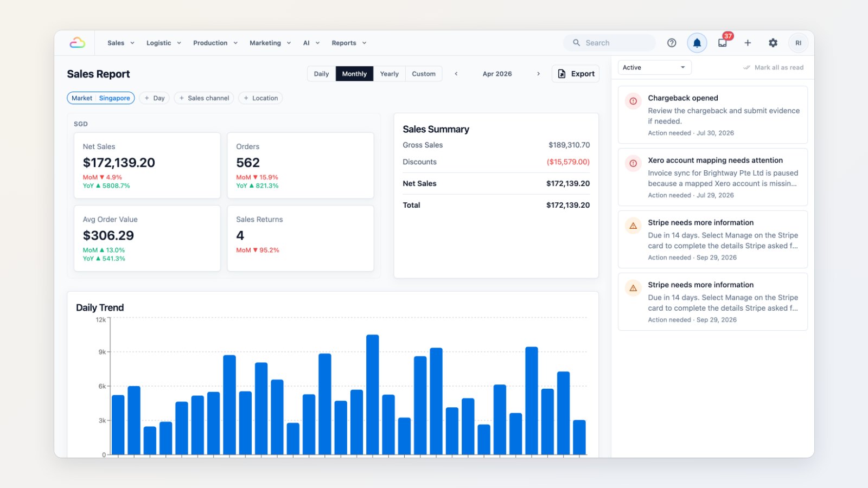Click the Net Sales $172,139.20 card
This screenshot has height=488, width=868.
(147, 165)
